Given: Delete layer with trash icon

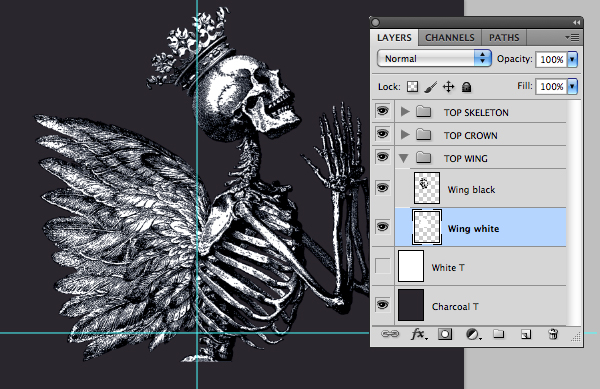Looking at the screenshot, I should pos(553,334).
